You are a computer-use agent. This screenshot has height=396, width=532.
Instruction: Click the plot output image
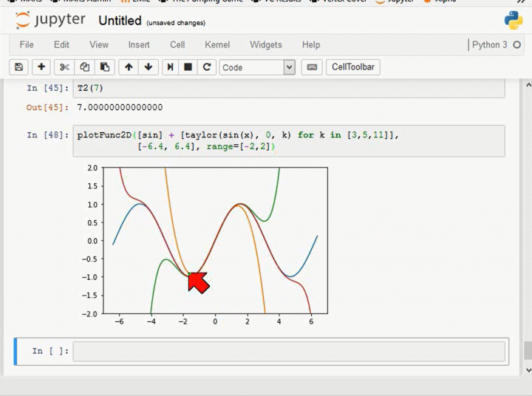(x=205, y=245)
